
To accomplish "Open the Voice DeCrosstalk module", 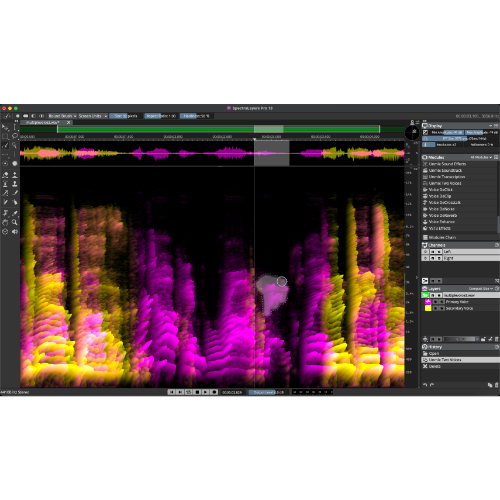I will tap(459, 203).
